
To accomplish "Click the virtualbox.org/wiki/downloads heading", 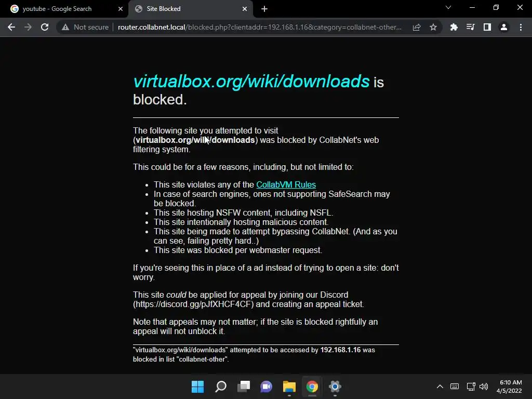I will point(251,82).
